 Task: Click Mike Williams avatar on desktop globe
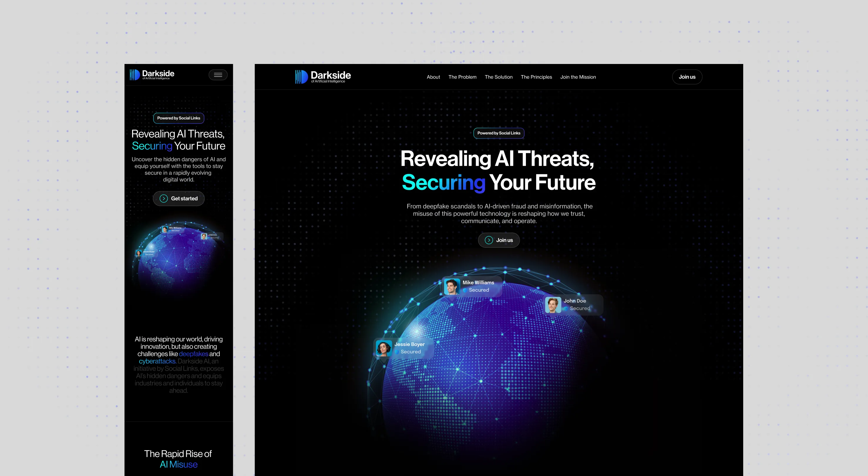click(452, 286)
